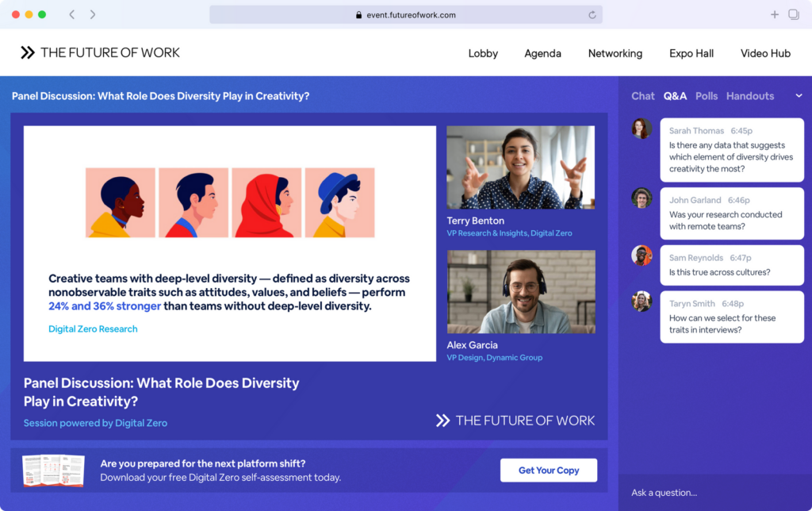Image resolution: width=812 pixels, height=511 pixels.
Task: Switch to the Handouts tab
Action: [x=749, y=95]
